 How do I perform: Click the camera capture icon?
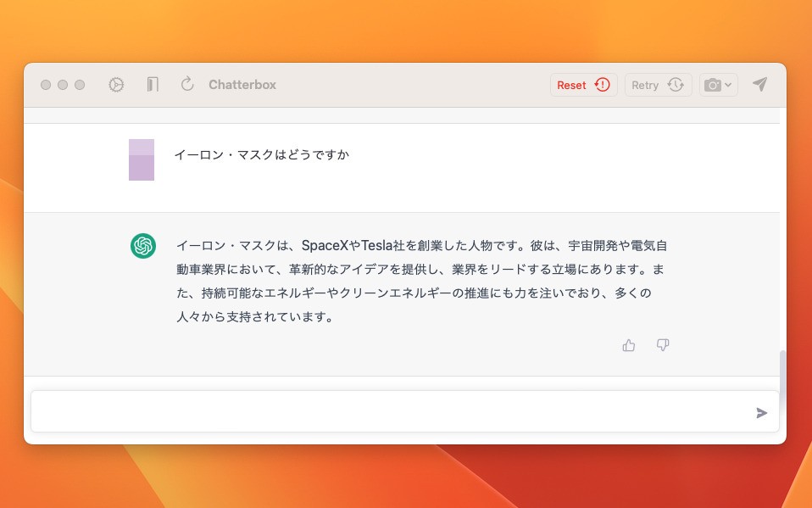(x=712, y=84)
